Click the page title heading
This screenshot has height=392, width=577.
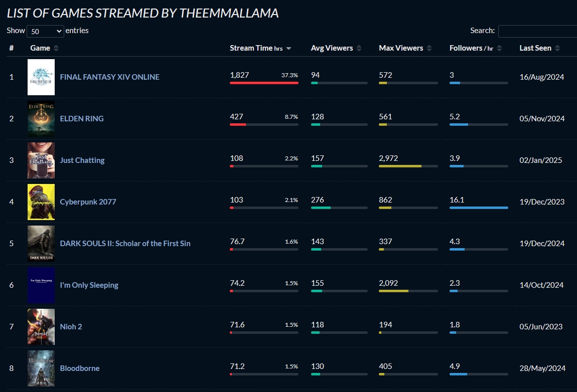(x=143, y=13)
